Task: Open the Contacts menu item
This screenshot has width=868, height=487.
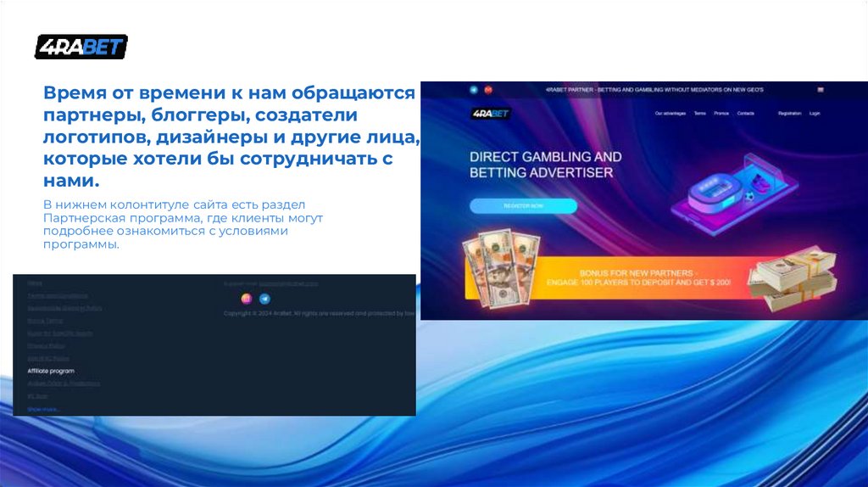Action: tap(746, 114)
